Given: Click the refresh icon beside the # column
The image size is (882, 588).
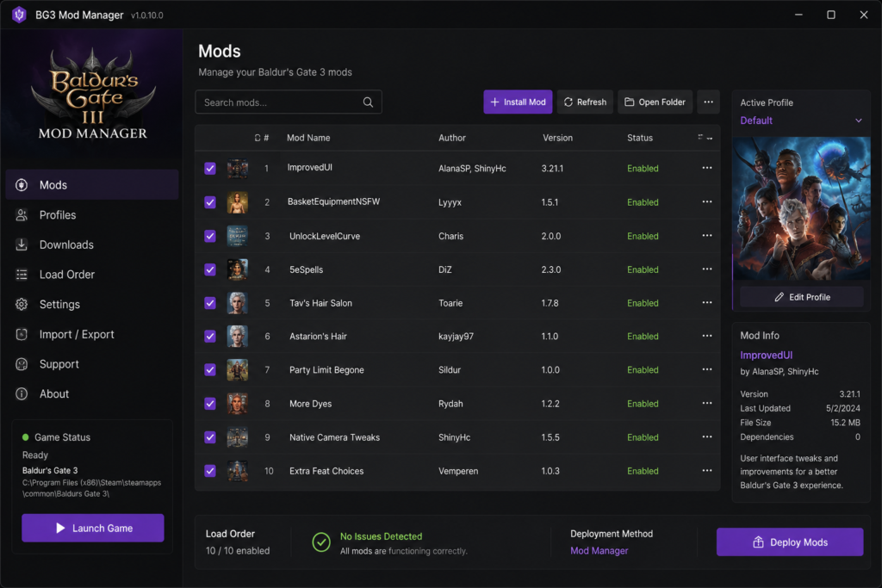Looking at the screenshot, I should point(257,138).
